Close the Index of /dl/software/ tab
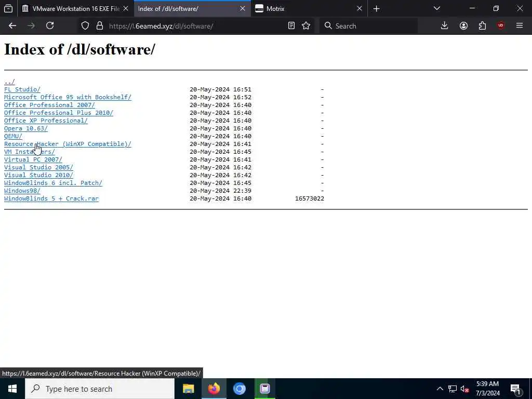This screenshot has height=399, width=532. [x=242, y=8]
